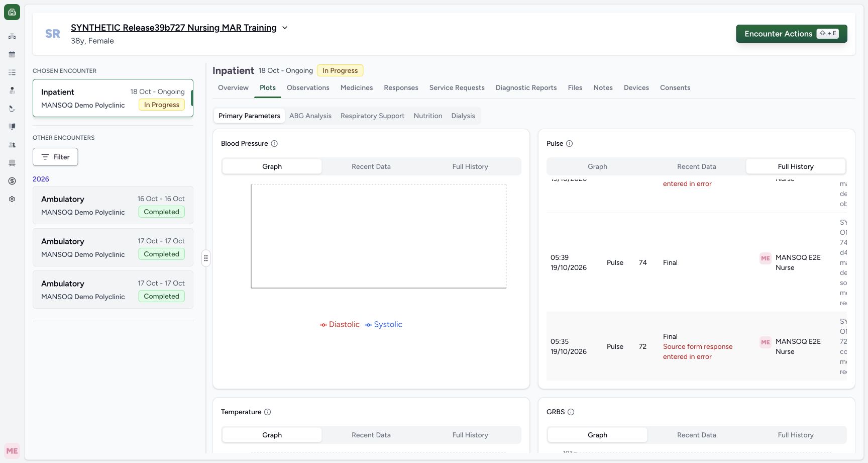Open the encounters Filter
The width and height of the screenshot is (868, 463).
55,157
